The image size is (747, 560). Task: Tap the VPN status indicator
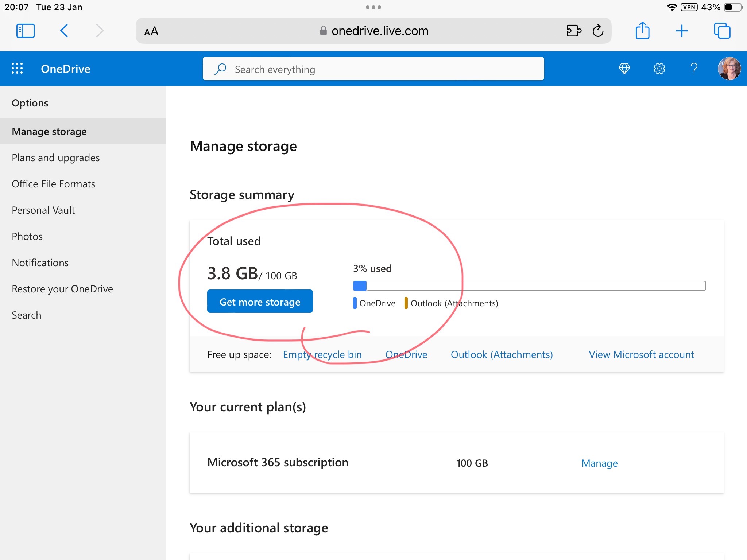click(689, 7)
